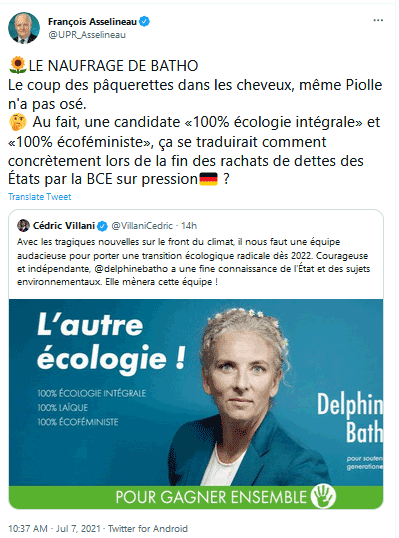Image resolution: width=399 pixels, height=538 pixels.
Task: Click the blue verified badge beside François Asselineau
Action: click(x=144, y=21)
